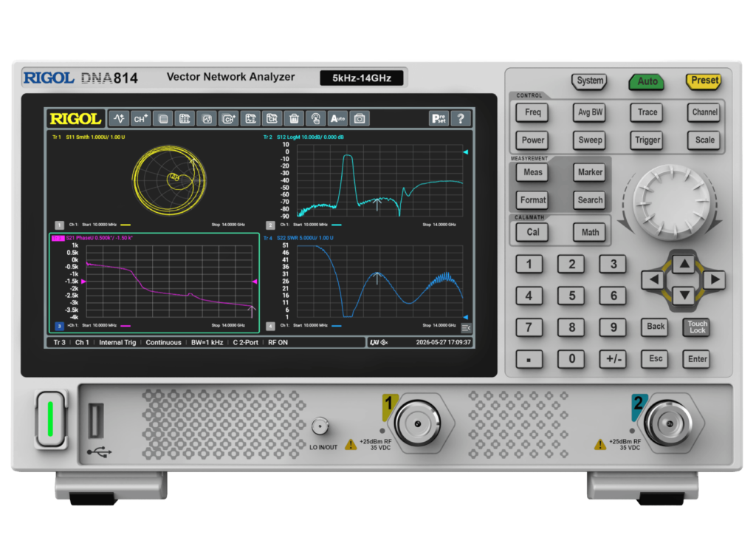This screenshot has height=535, width=756.
Task: Tap the on-screen Preset icon
Action: (439, 119)
